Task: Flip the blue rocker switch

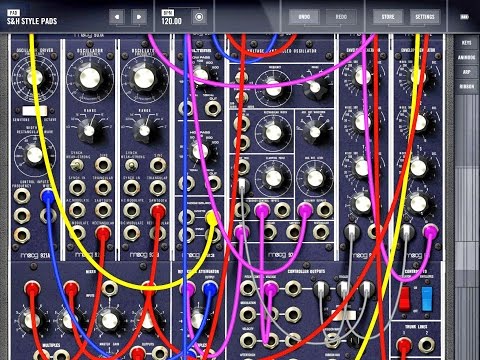Action: coord(427,298)
